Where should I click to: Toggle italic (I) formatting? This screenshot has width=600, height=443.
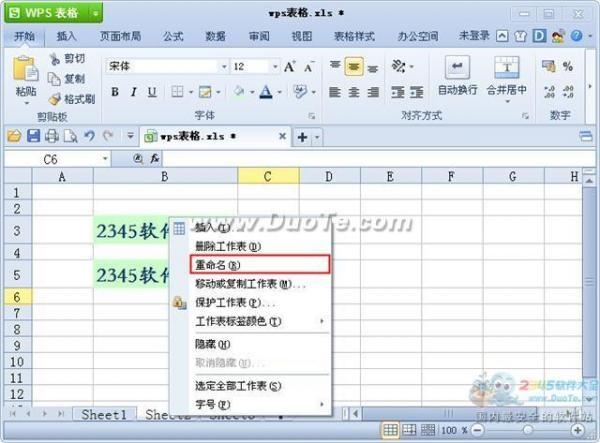[134, 92]
